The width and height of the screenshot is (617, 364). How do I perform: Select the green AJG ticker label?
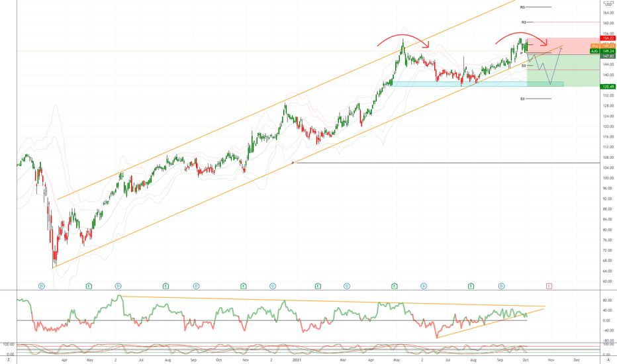594,51
